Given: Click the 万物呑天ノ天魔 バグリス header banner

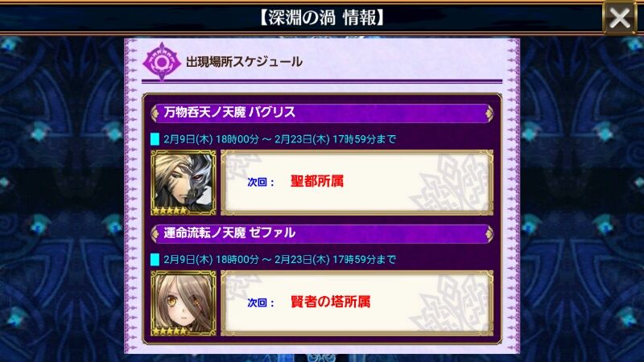Looking at the screenshot, I should tap(322, 113).
